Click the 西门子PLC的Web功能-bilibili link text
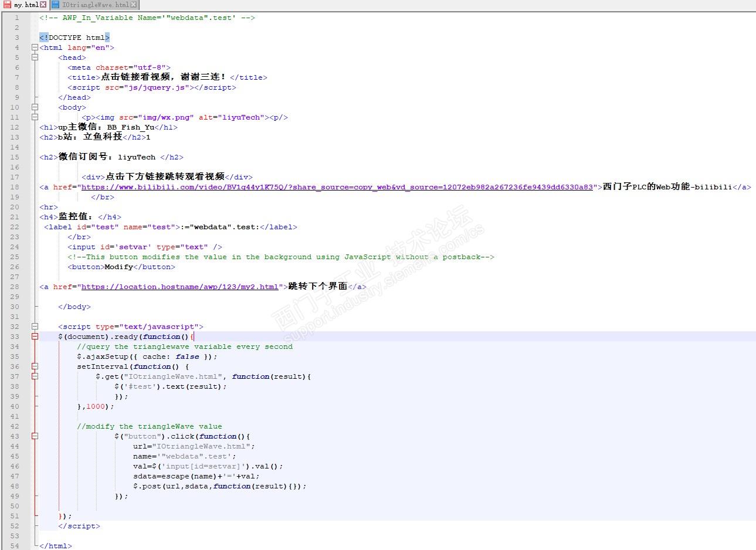 (x=667, y=187)
